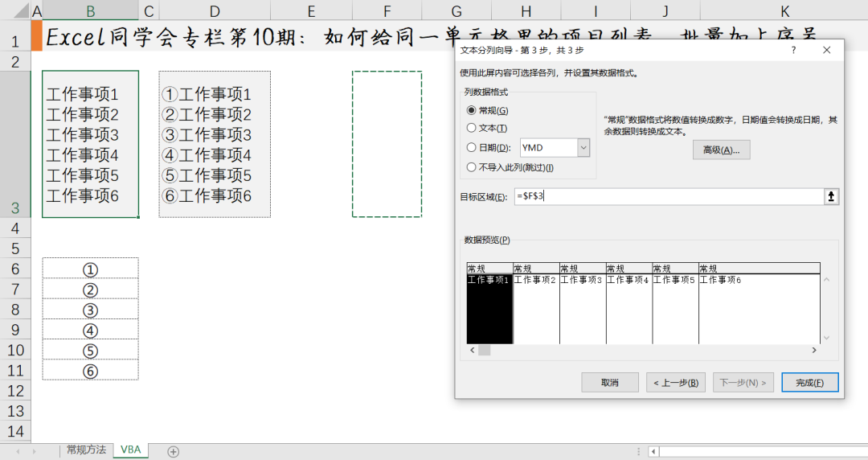The width and height of the screenshot is (868, 460).
Task: Select the VBA sheet tab
Action: [130, 450]
